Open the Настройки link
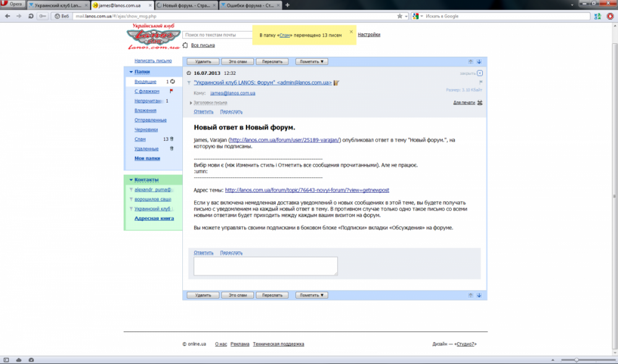This screenshot has width=618, height=364. [x=369, y=35]
